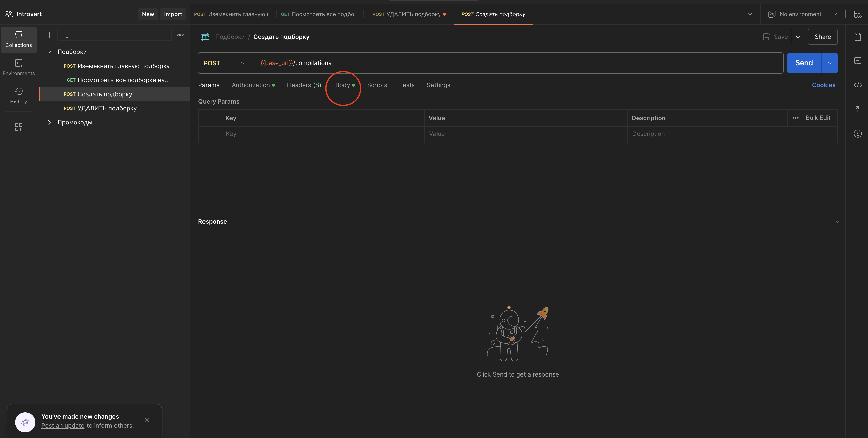Click the configure workspace sidebar grid icon
The height and width of the screenshot is (438, 868).
tap(18, 127)
